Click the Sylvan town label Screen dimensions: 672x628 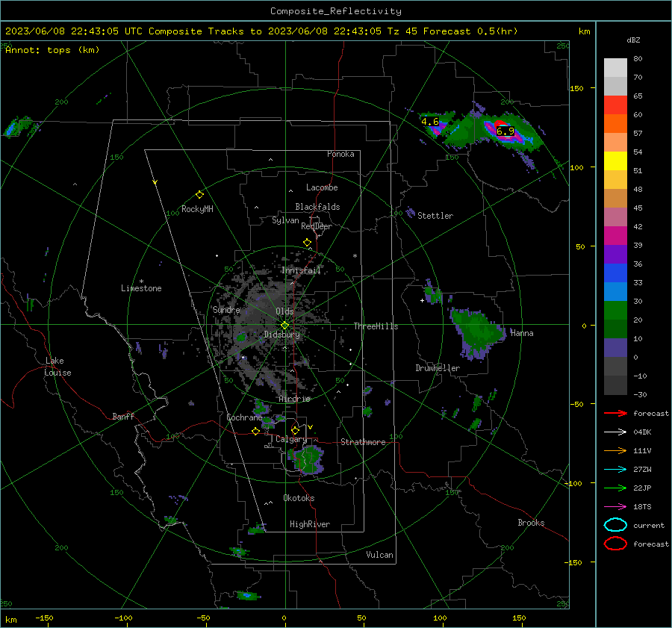tap(285, 220)
